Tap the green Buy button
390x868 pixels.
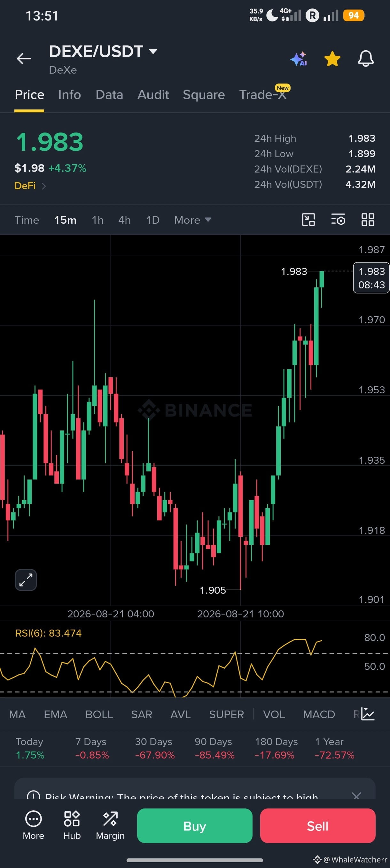(195, 826)
